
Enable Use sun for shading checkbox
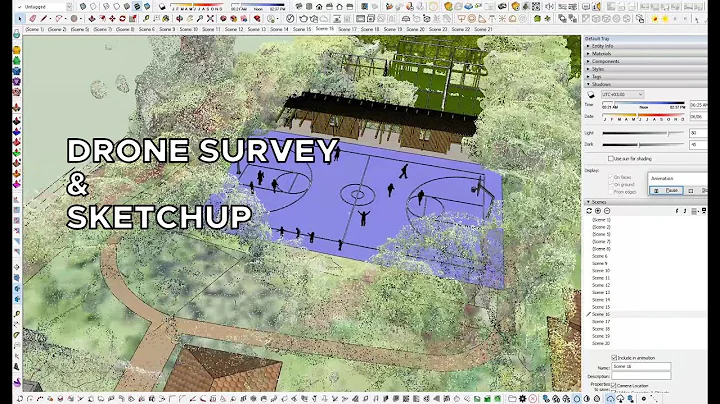[x=611, y=158]
